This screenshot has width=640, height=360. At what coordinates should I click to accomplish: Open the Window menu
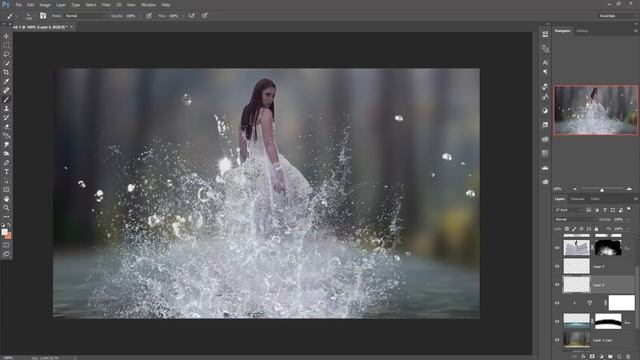[x=148, y=5]
